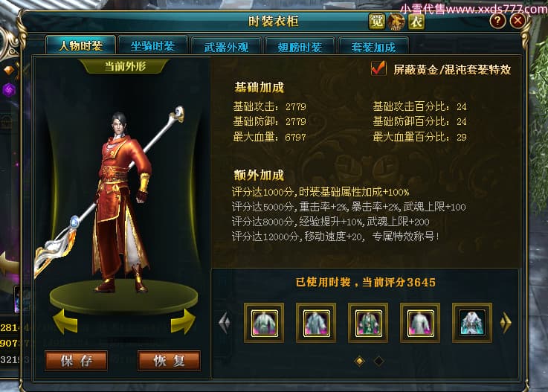Switch to the 坐骑时装 tab
The image size is (548, 392).
[152, 45]
